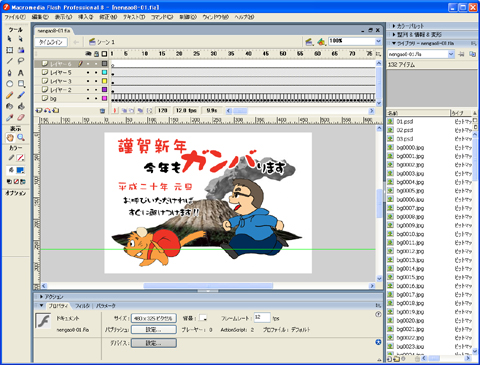This screenshot has height=365, width=480.
Task: Select the Rectangle tool
Action: 21,84
